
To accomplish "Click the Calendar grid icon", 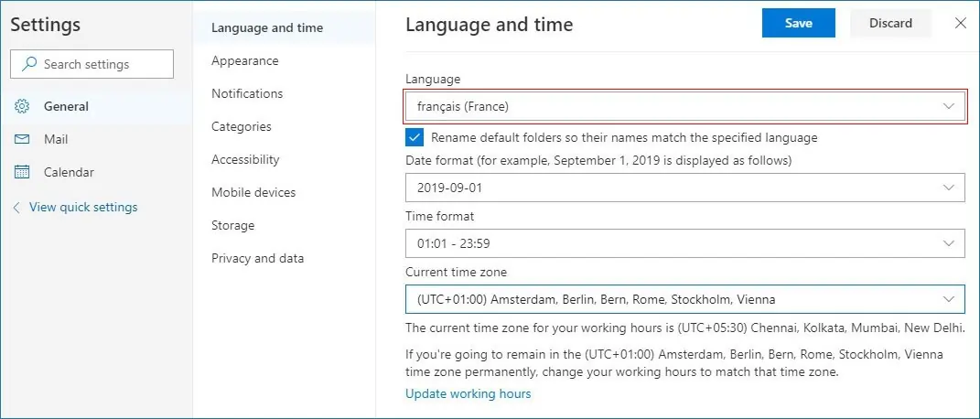I will 22,172.
